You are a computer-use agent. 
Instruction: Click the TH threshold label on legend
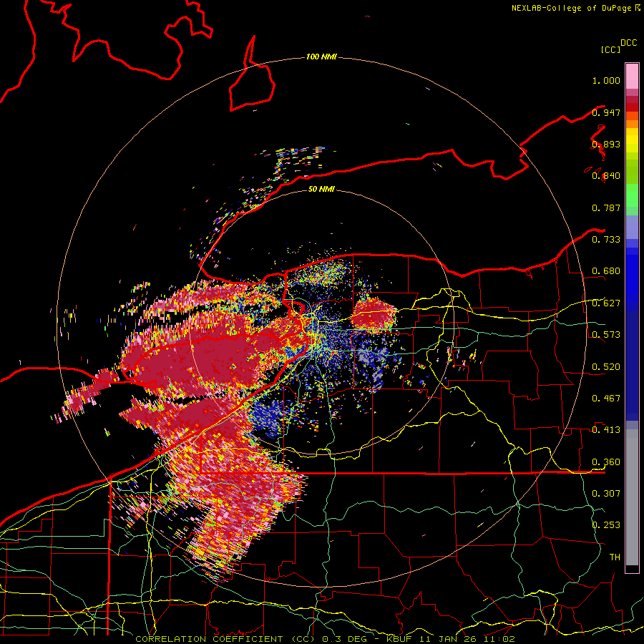(x=615, y=557)
